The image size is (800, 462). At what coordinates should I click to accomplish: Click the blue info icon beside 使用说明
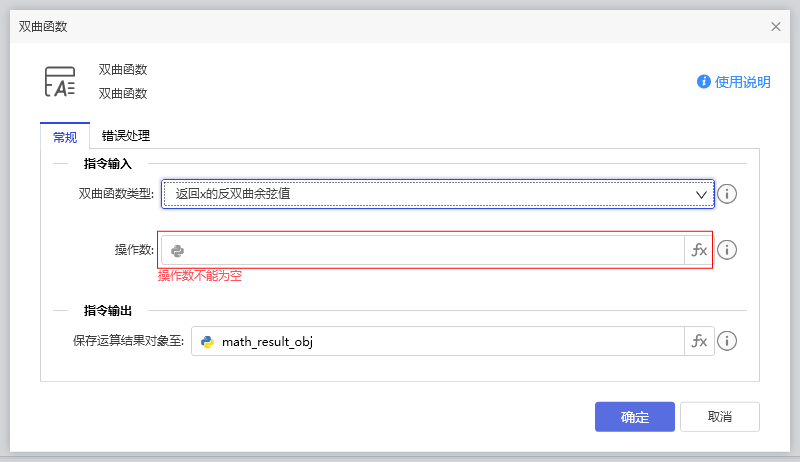704,82
